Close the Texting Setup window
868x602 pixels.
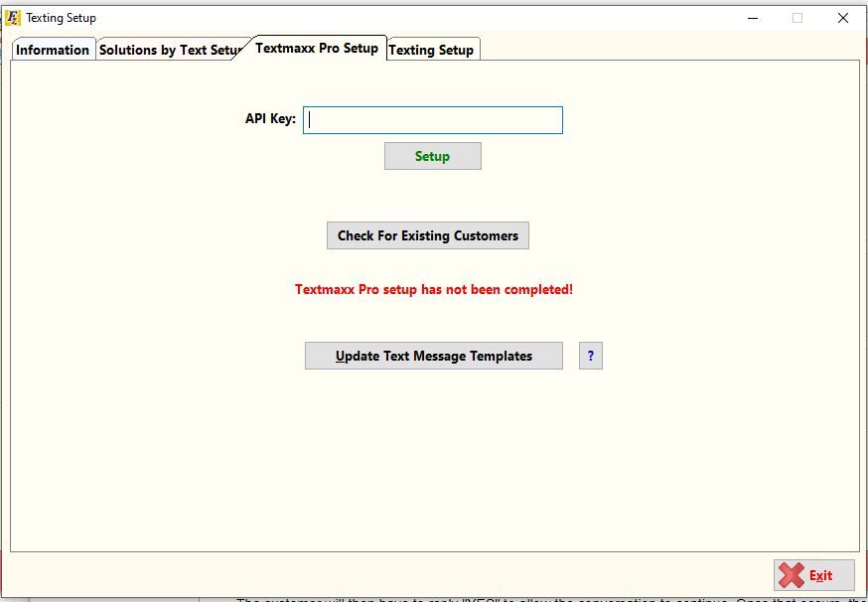843,18
